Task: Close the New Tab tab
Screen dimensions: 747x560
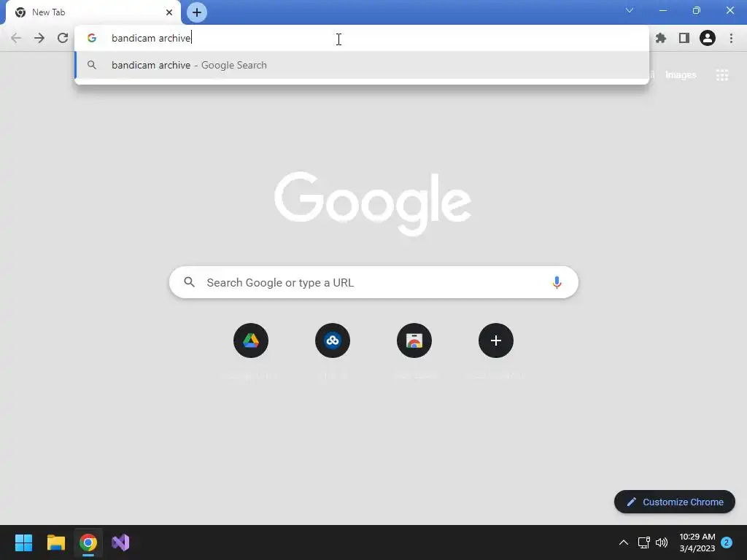Action: coord(169,12)
